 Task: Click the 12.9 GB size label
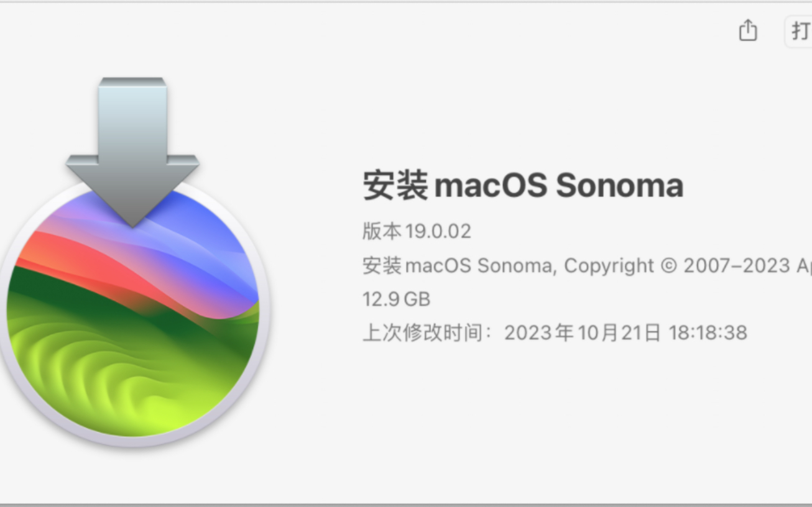(x=396, y=299)
